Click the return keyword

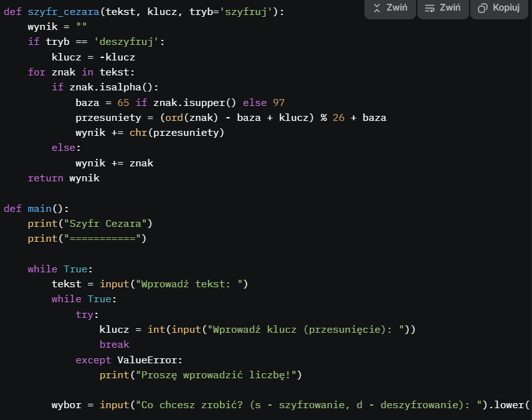tap(45, 178)
